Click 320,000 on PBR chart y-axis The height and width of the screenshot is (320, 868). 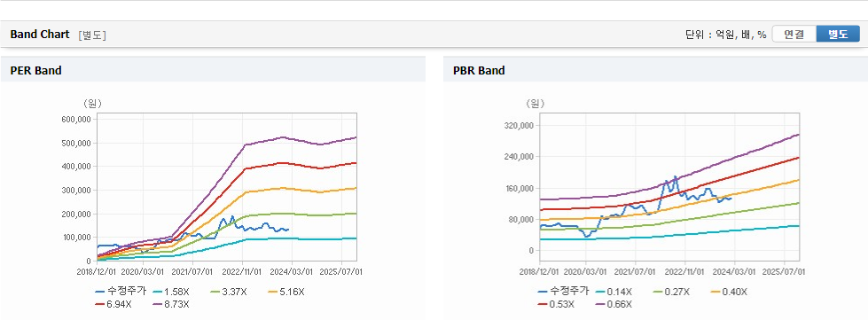pos(520,126)
